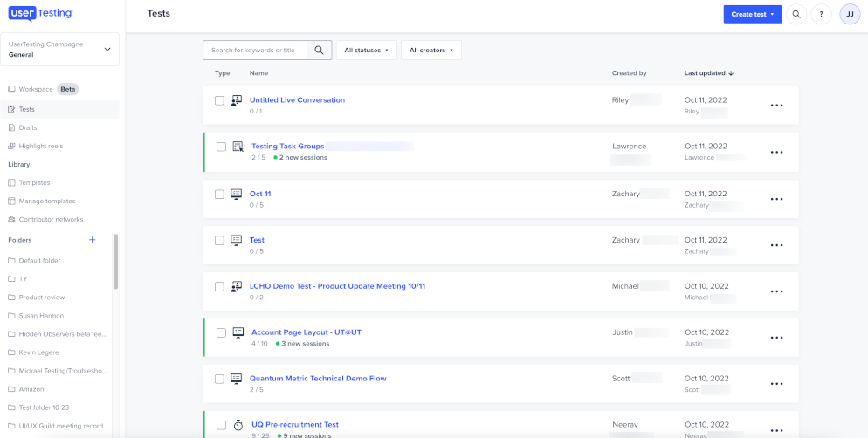Open the LCHO Demo Test link

tap(337, 286)
